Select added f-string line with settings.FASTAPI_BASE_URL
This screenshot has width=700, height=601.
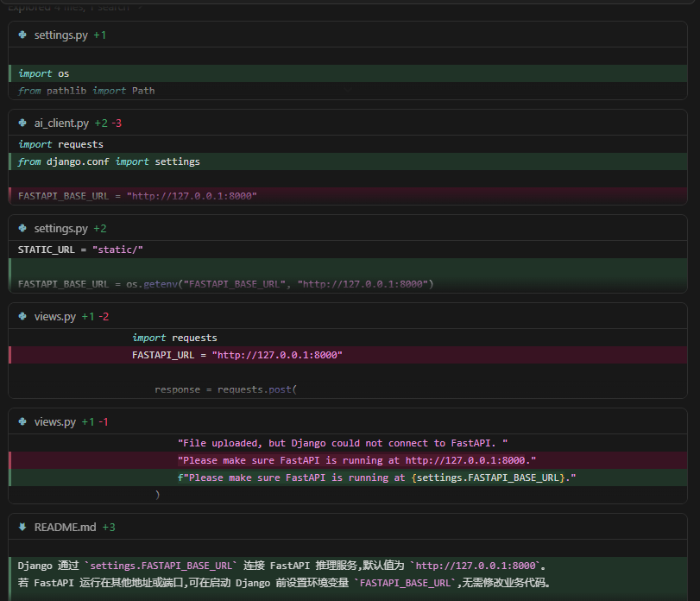[x=348, y=478]
